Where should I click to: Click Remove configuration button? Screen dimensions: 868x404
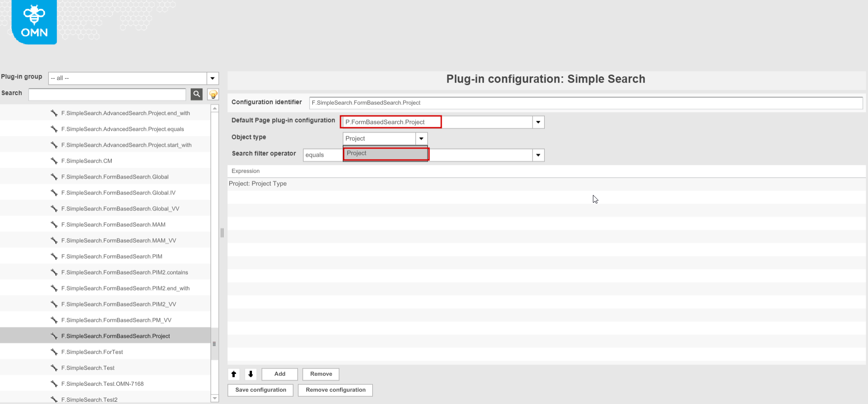click(335, 390)
